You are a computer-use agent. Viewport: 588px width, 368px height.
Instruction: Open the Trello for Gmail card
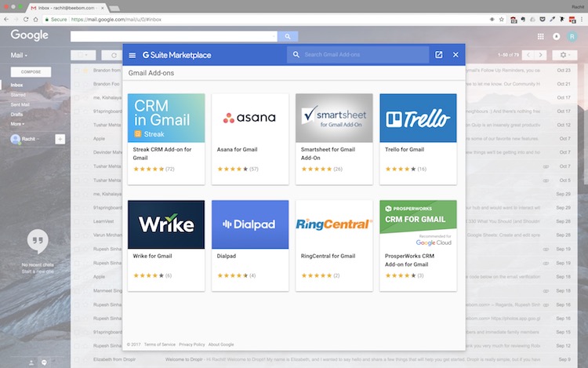[418, 139]
